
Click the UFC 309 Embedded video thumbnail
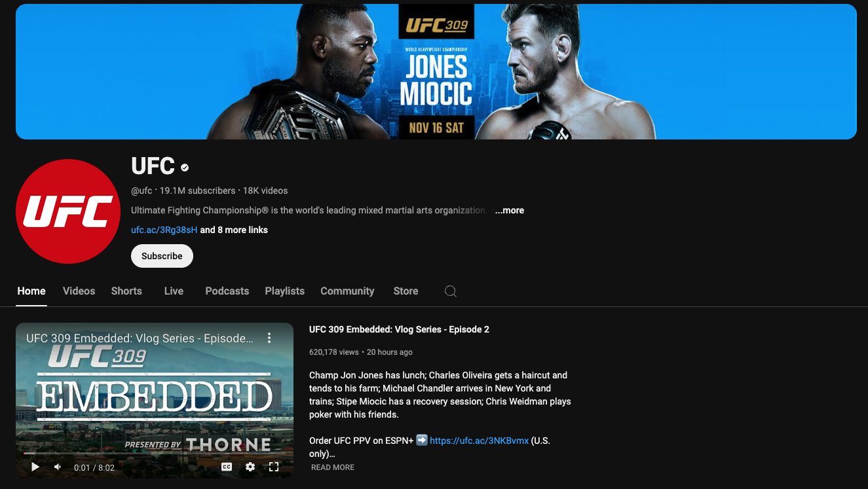click(155, 399)
